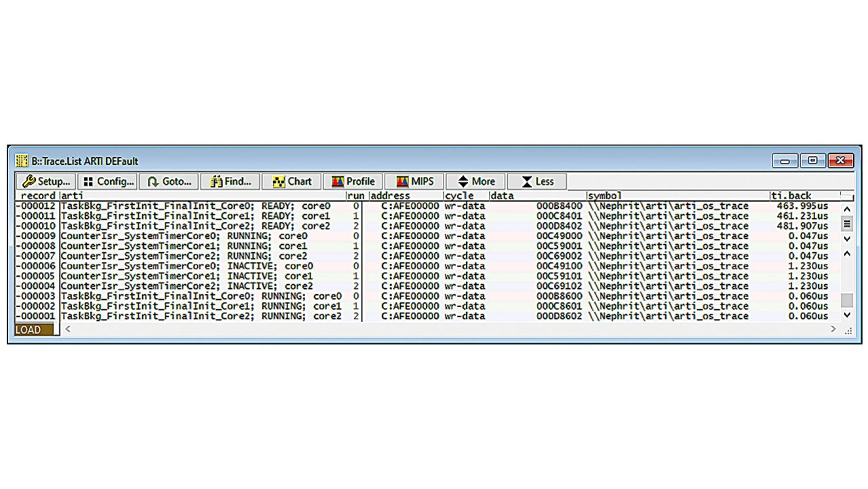Maximize the Trace.List window
The image size is (868, 489).
coord(812,161)
